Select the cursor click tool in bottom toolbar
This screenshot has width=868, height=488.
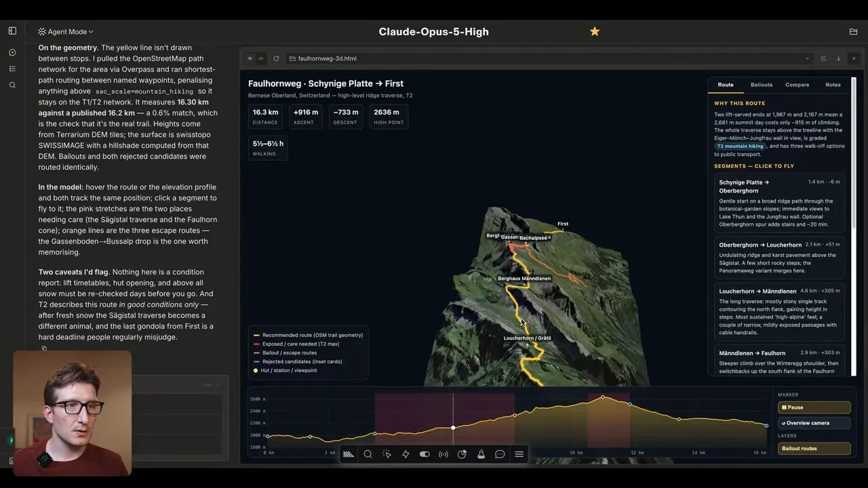point(387,454)
